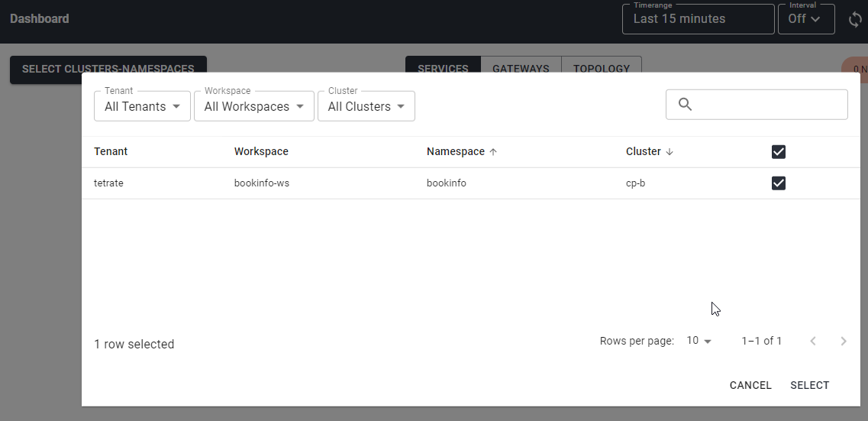Click the '1 row selected' text
868x421 pixels.
click(x=134, y=344)
